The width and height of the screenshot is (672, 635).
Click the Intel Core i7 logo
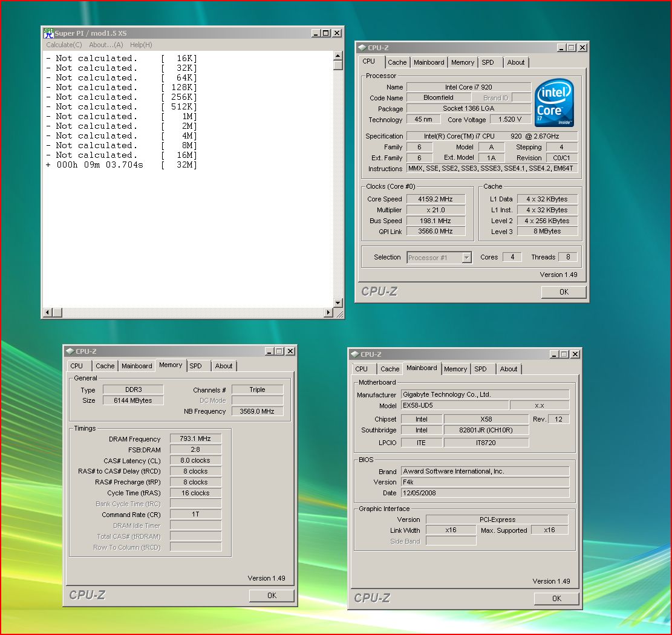click(x=554, y=102)
